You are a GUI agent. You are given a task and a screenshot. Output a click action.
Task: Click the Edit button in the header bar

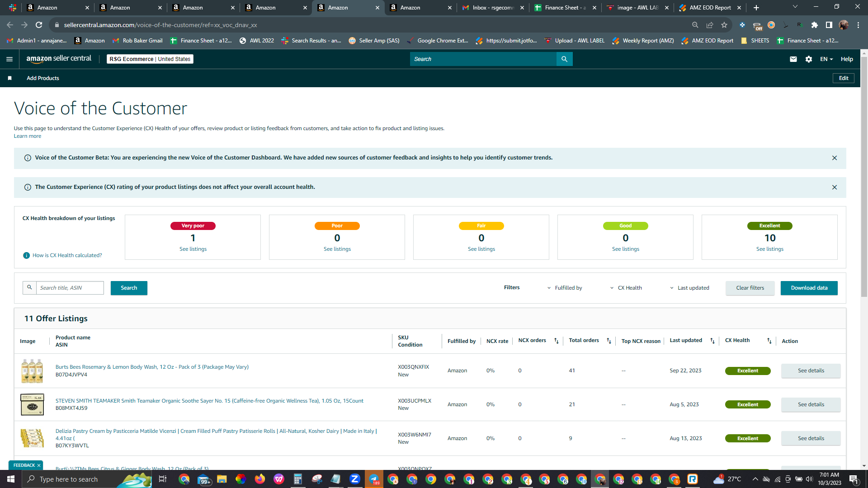(844, 78)
